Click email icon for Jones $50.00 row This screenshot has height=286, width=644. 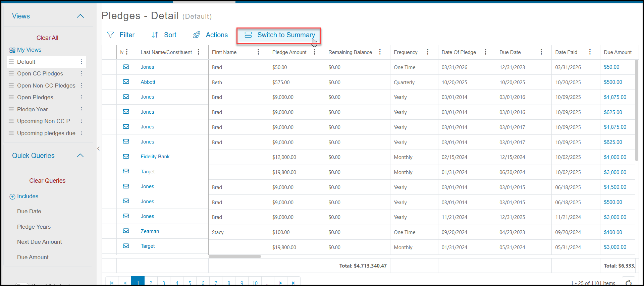point(126,67)
